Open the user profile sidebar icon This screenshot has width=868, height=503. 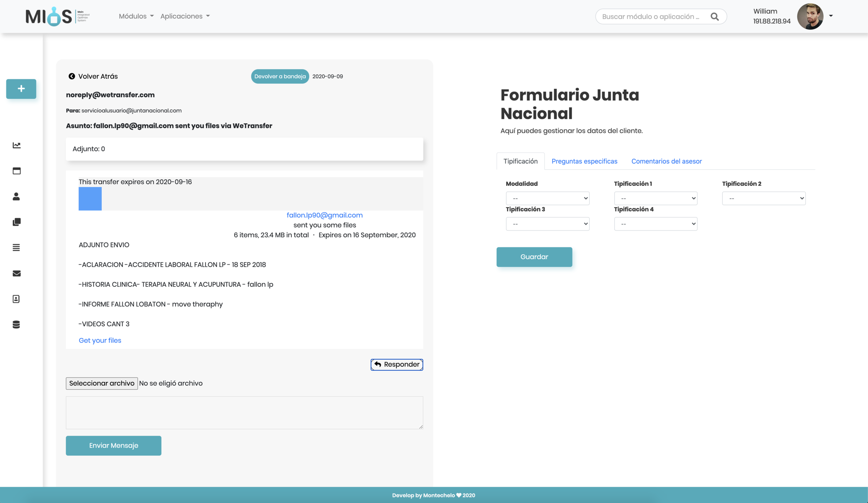[x=16, y=196]
